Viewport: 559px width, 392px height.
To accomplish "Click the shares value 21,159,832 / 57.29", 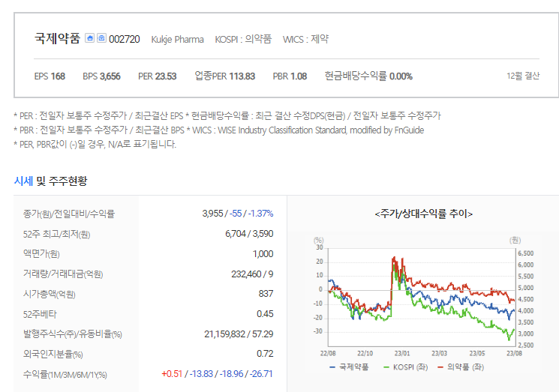I will 239,334.
